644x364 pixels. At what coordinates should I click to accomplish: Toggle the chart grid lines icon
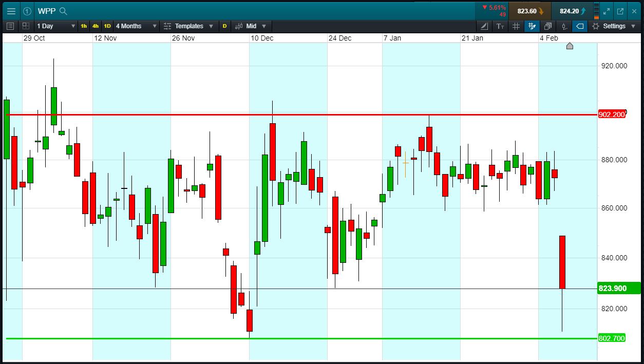tap(516, 26)
